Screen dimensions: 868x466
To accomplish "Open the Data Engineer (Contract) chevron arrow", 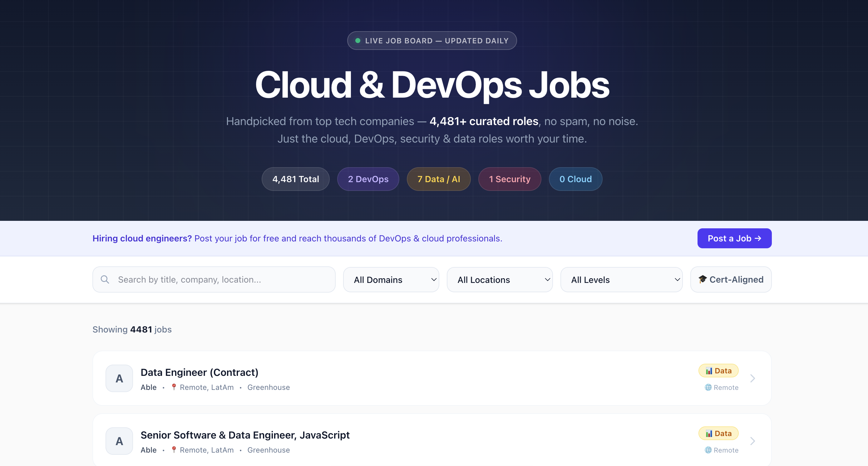I will click(753, 378).
